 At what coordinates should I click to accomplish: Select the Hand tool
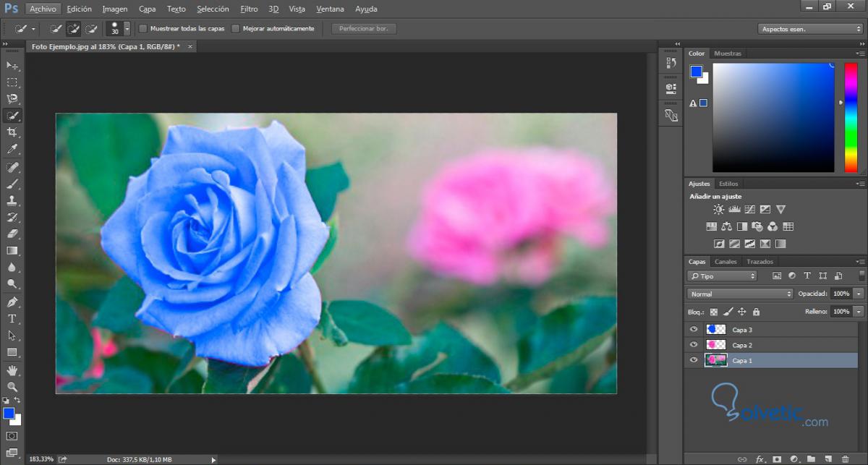tap(12, 370)
